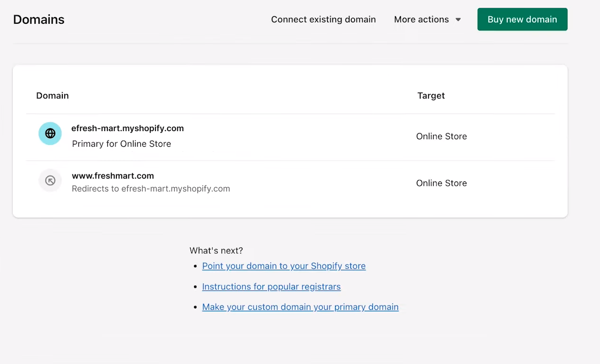Click the Target column header
Screen dimensions: 600x364
tap(431, 96)
